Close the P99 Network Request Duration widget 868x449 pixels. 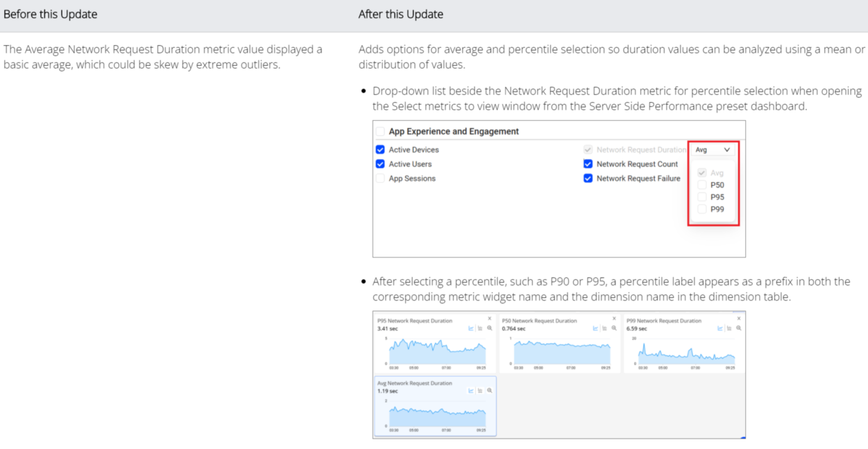(739, 319)
